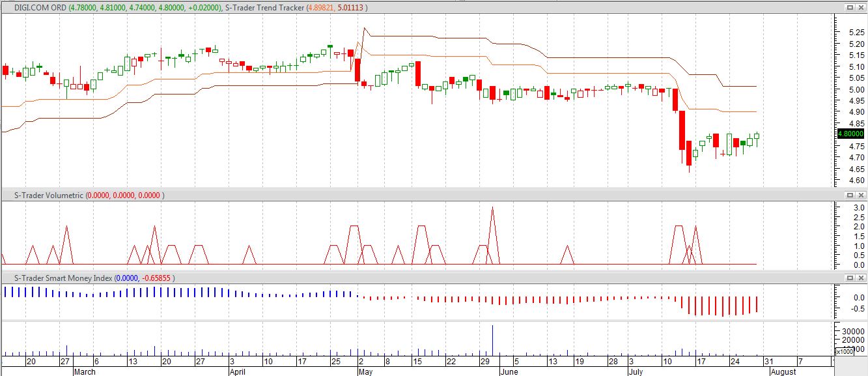
Task: Close the S-Trader Smart Money Index panel
Action: click(x=860, y=278)
